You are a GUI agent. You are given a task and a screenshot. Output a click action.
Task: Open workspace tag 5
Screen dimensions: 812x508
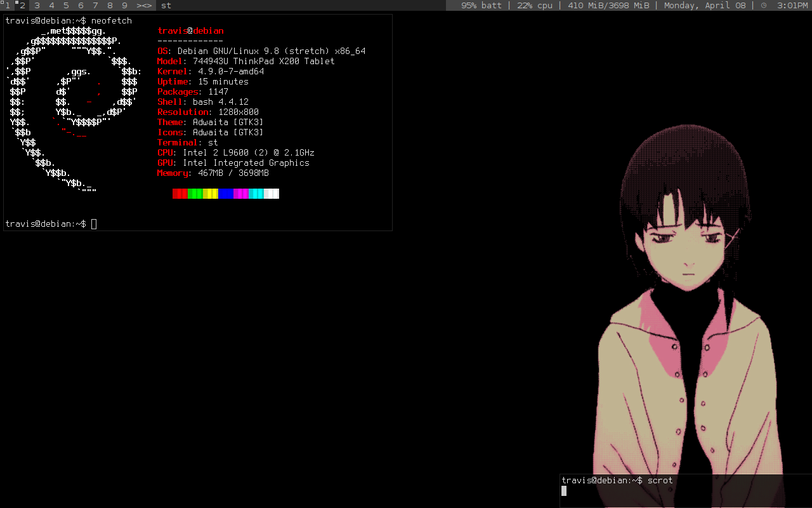[x=66, y=6]
